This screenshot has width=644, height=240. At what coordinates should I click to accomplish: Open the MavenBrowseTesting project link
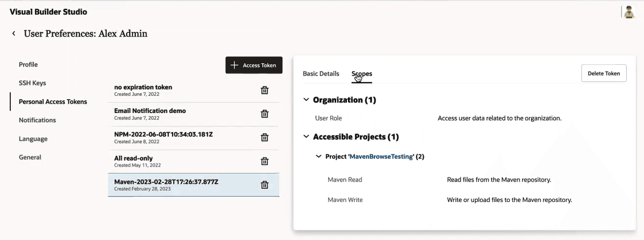coord(381,156)
